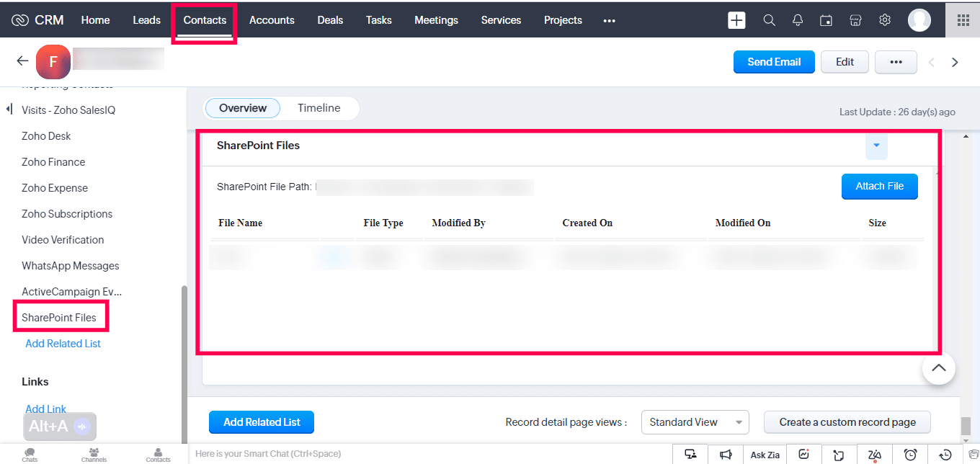Open the calendar icon in the top bar

point(827,20)
